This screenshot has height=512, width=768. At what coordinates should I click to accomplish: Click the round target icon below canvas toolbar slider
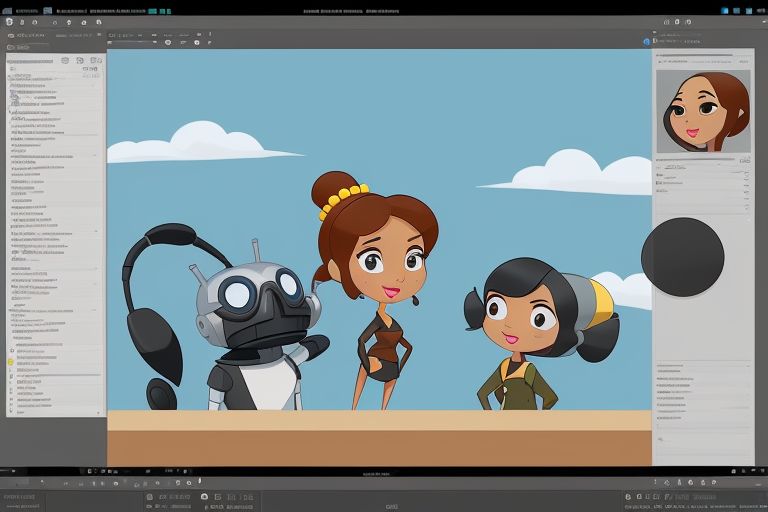point(168,43)
